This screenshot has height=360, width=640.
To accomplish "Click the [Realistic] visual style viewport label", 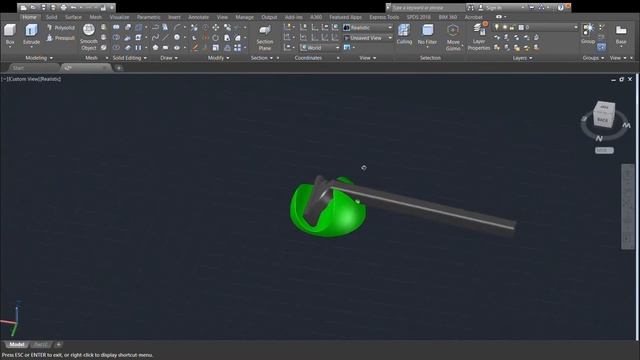I will pyautogui.click(x=50, y=79).
